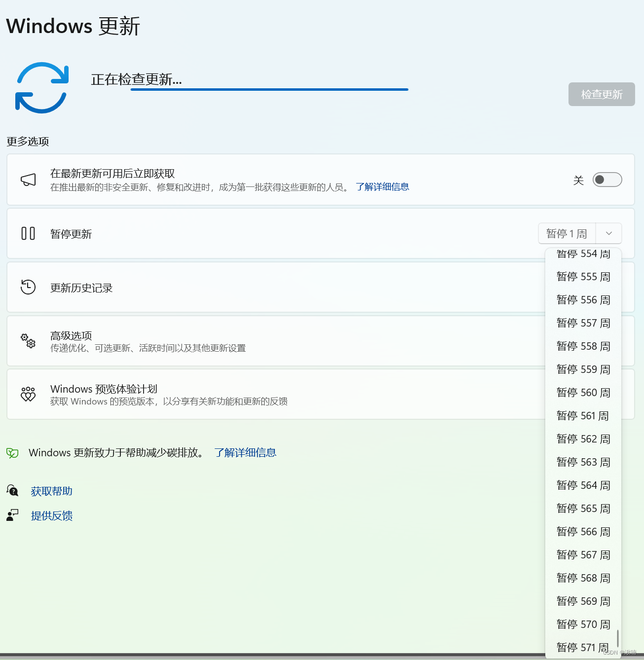Open the 高级选项 settings row

[276, 341]
